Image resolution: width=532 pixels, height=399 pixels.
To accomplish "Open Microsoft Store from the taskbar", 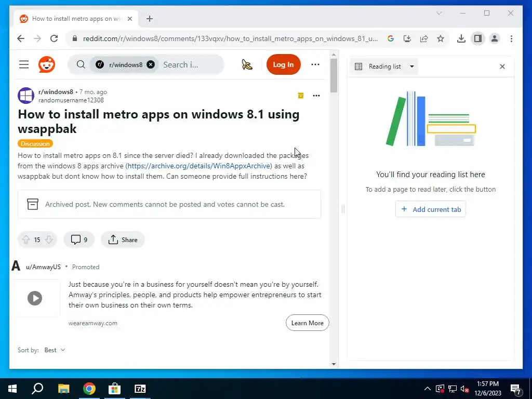I will 114,389.
